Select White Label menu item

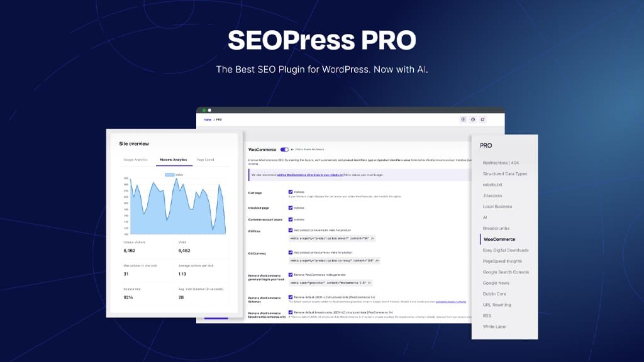[x=494, y=327]
